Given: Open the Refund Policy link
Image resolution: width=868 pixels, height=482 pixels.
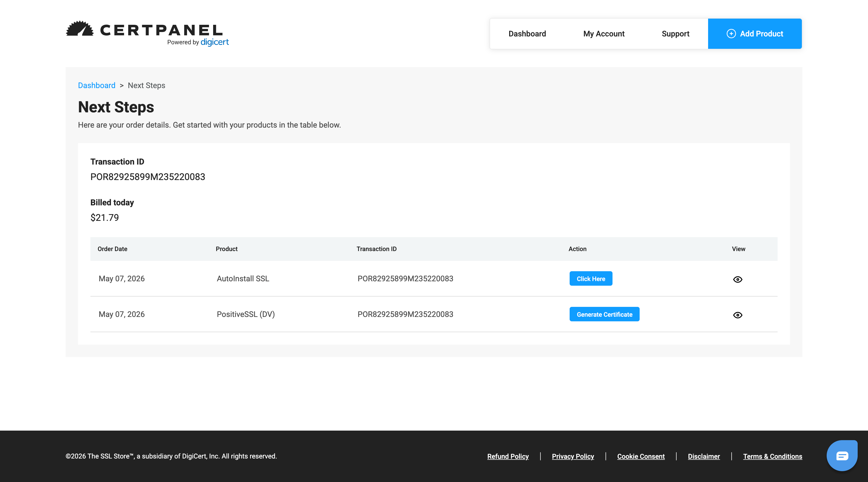Looking at the screenshot, I should (508, 456).
